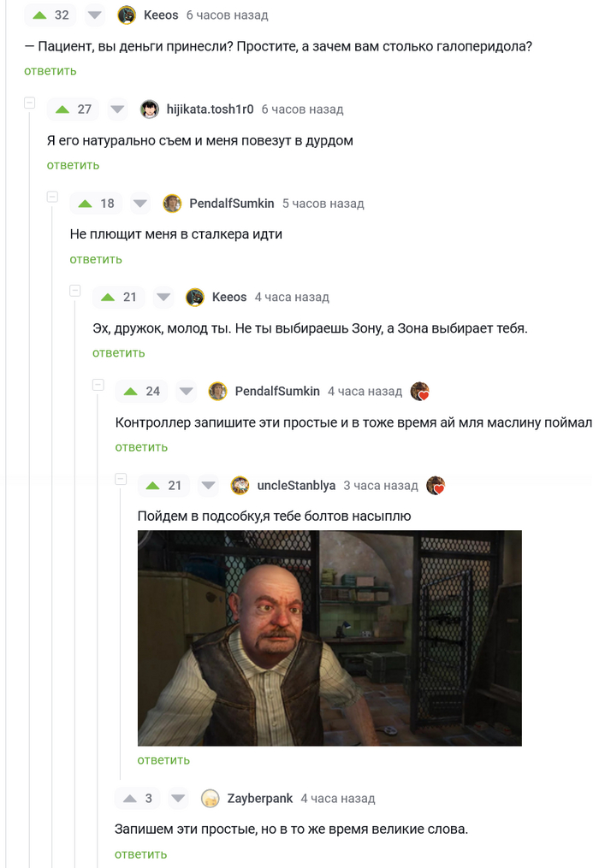The height and width of the screenshot is (868, 599).
Task: Reply to Zayberpank comment
Action: click(140, 854)
